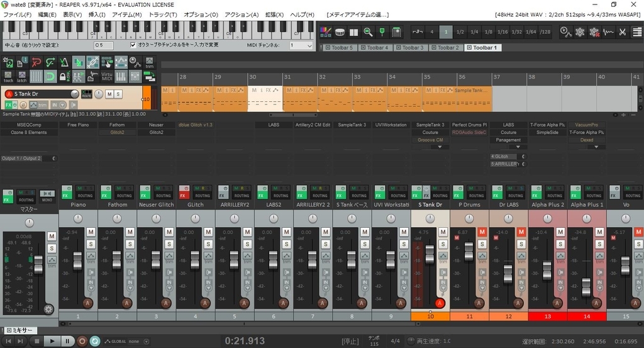Click the latch automation mode icon

(x=22, y=76)
